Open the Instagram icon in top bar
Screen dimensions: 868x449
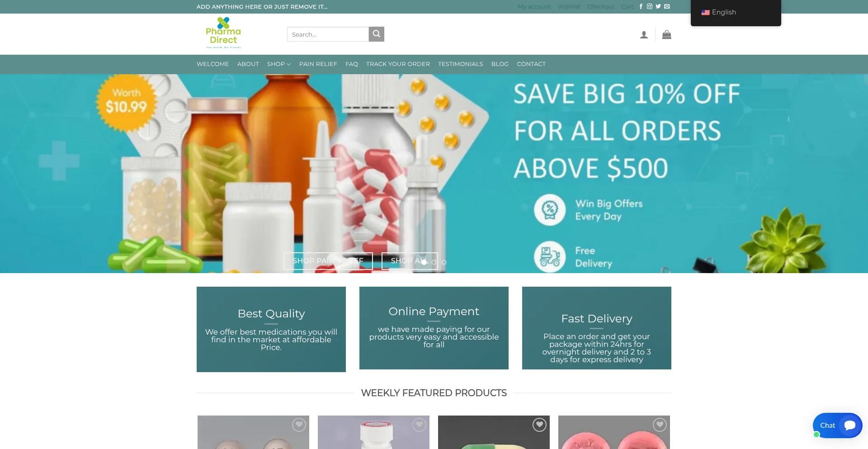click(x=650, y=6)
